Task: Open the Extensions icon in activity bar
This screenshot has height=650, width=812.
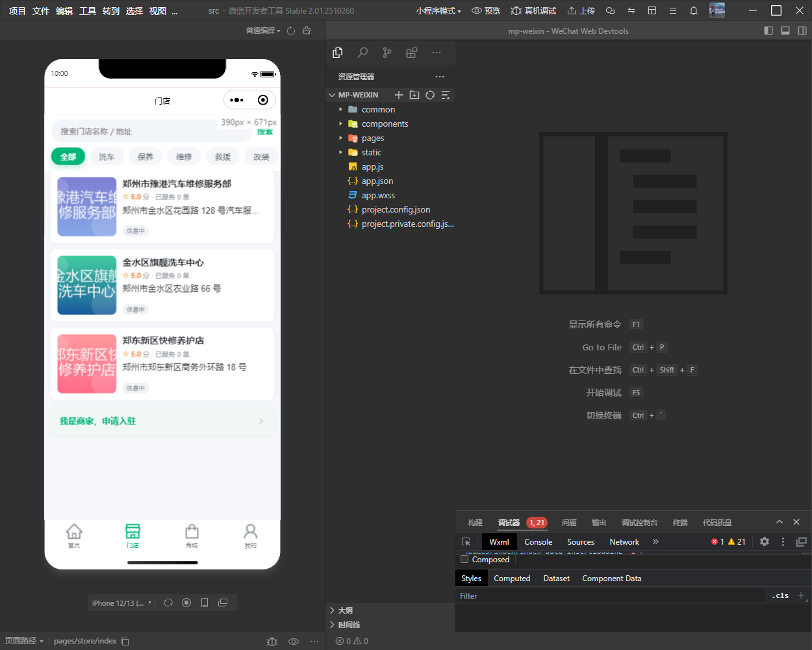Action: (x=412, y=53)
